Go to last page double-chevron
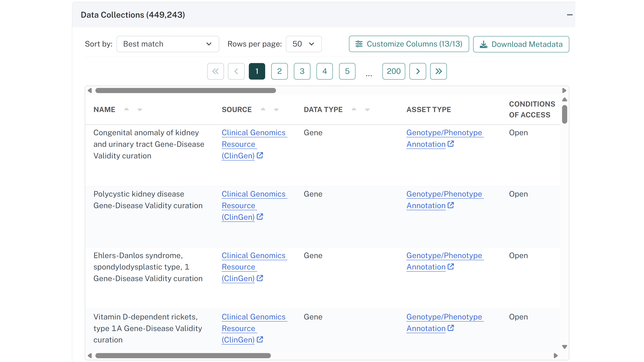644x362 pixels. tap(439, 71)
